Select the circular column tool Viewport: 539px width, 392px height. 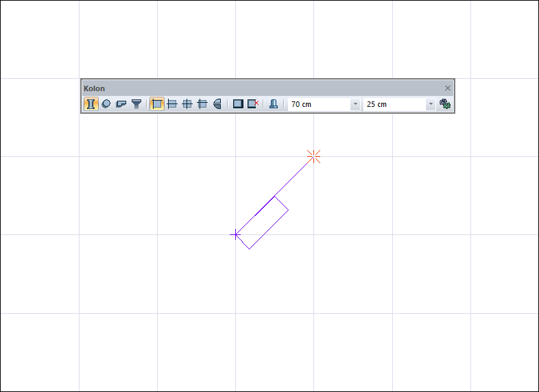pos(106,104)
